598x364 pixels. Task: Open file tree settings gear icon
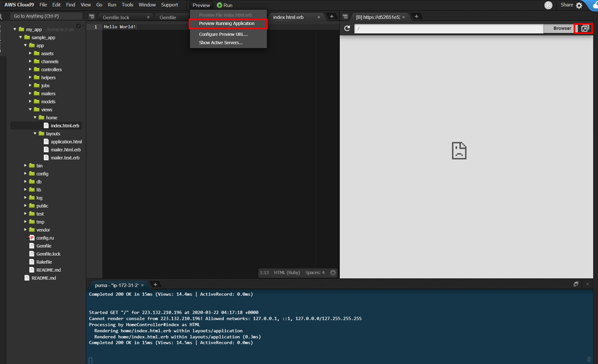[78, 26]
